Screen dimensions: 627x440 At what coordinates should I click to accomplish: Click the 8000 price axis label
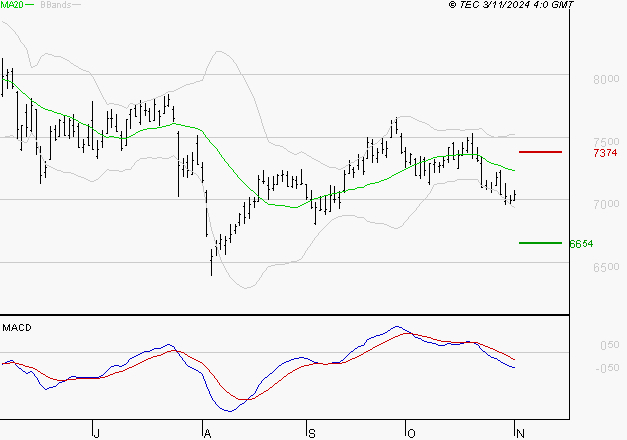coord(606,79)
